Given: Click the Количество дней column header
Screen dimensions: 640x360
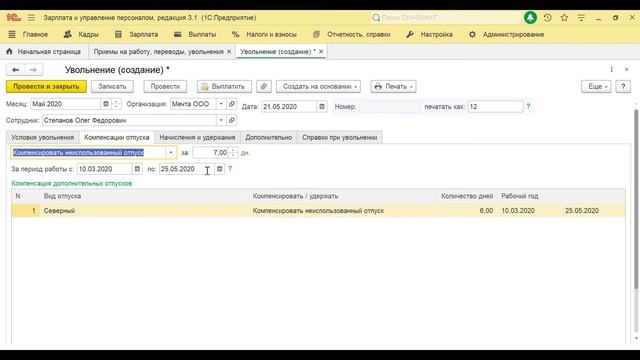Looking at the screenshot, I should (x=467, y=196).
